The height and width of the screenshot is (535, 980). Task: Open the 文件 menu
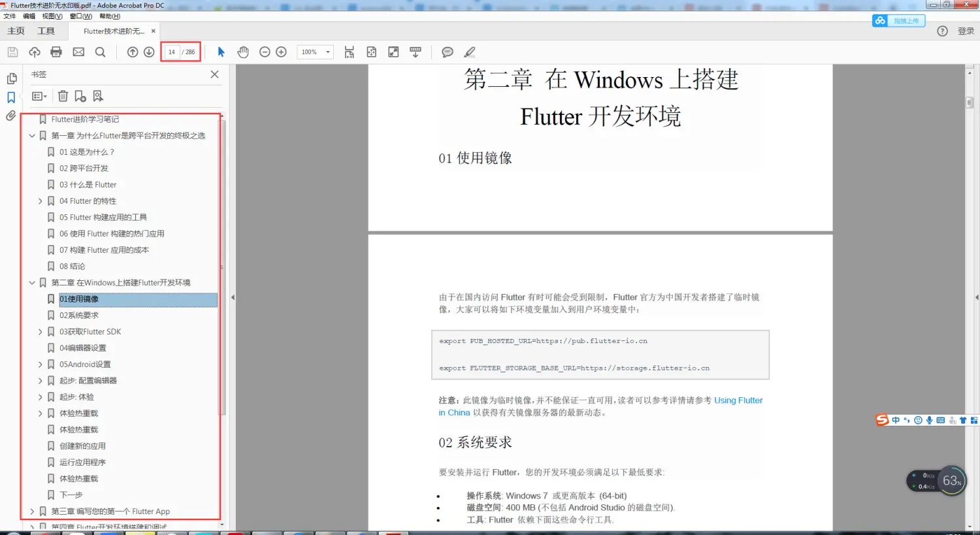coord(10,16)
